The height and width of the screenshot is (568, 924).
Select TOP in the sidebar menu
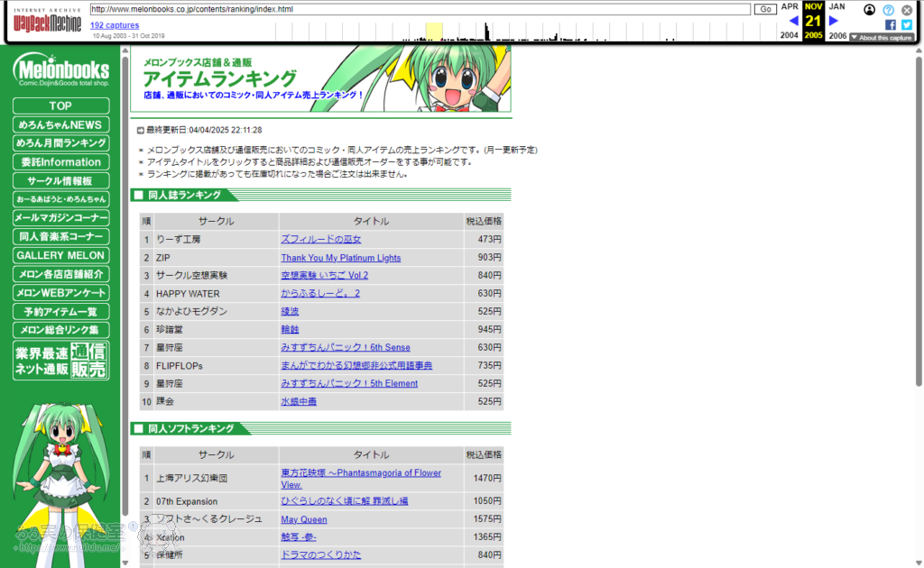[60, 105]
